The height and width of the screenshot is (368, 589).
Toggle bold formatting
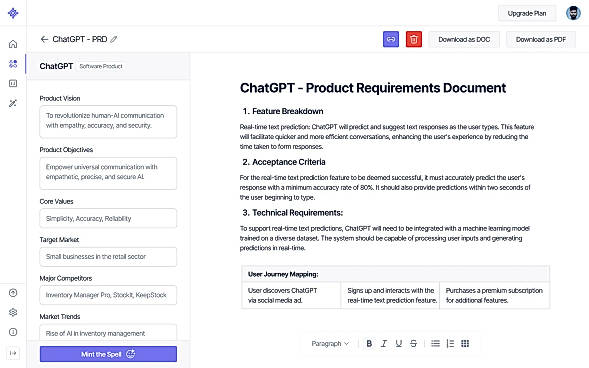point(369,343)
